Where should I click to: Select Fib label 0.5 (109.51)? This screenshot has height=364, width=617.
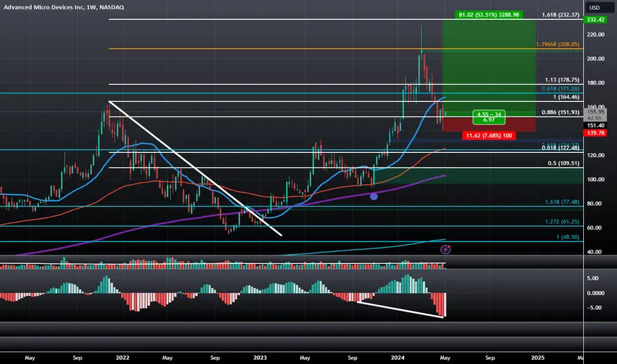(x=563, y=163)
